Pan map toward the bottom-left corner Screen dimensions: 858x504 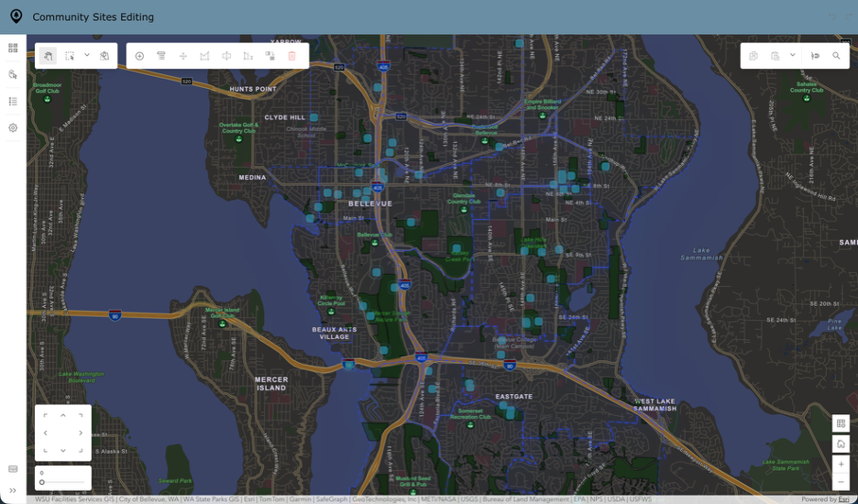point(46,450)
